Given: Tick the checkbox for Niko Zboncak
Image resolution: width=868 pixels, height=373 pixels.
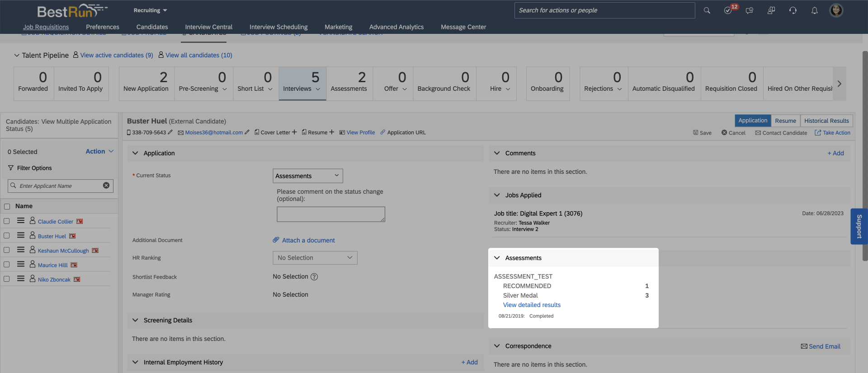Looking at the screenshot, I should (x=7, y=279).
